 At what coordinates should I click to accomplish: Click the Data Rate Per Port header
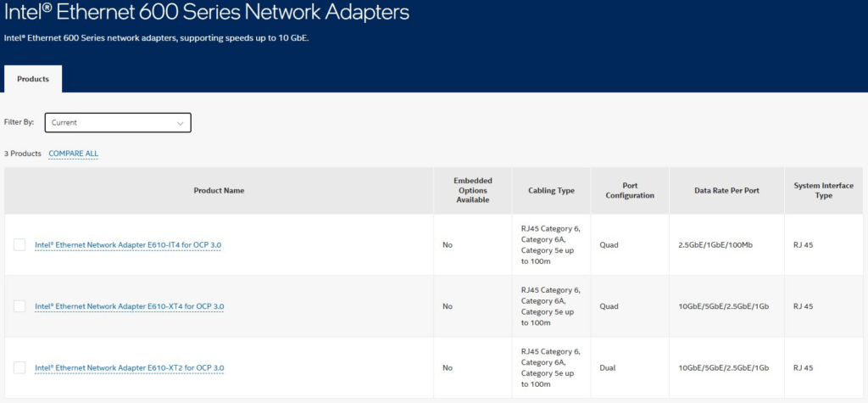coord(726,191)
